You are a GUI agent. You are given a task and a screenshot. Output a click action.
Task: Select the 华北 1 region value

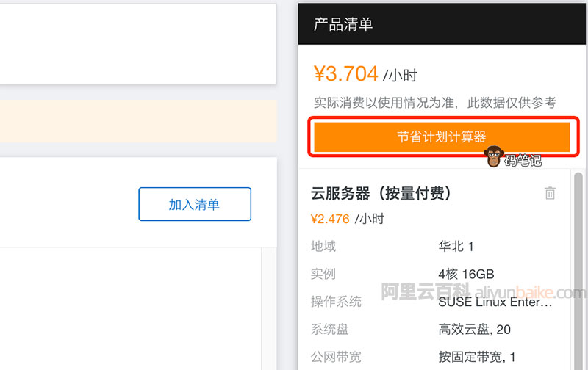[456, 246]
